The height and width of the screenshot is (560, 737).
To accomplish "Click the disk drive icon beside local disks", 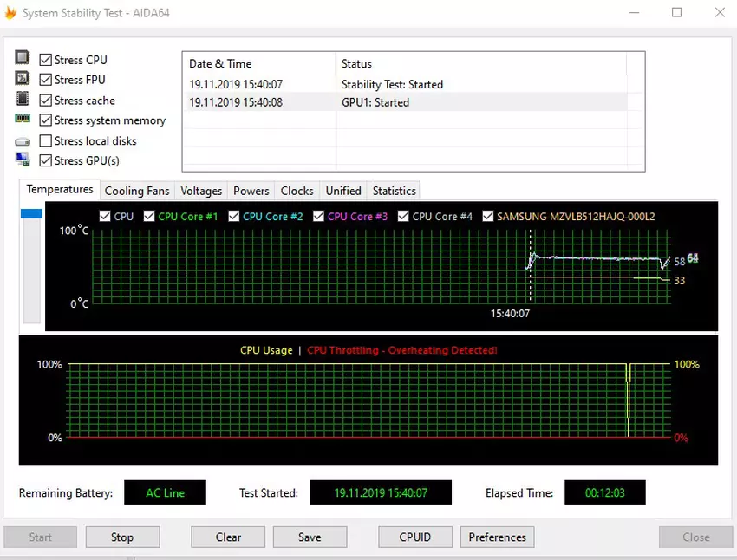I will 23,140.
